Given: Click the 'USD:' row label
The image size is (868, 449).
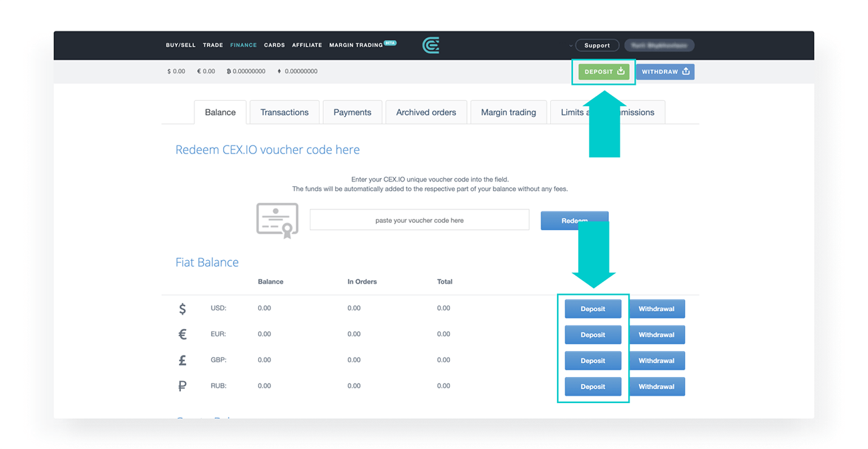Looking at the screenshot, I should click(218, 308).
